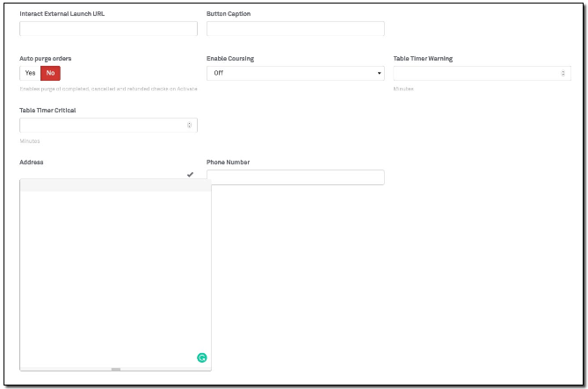Click the green Grammarly icon in Address box
Viewport: 588px width, 389px height.
[x=202, y=357]
